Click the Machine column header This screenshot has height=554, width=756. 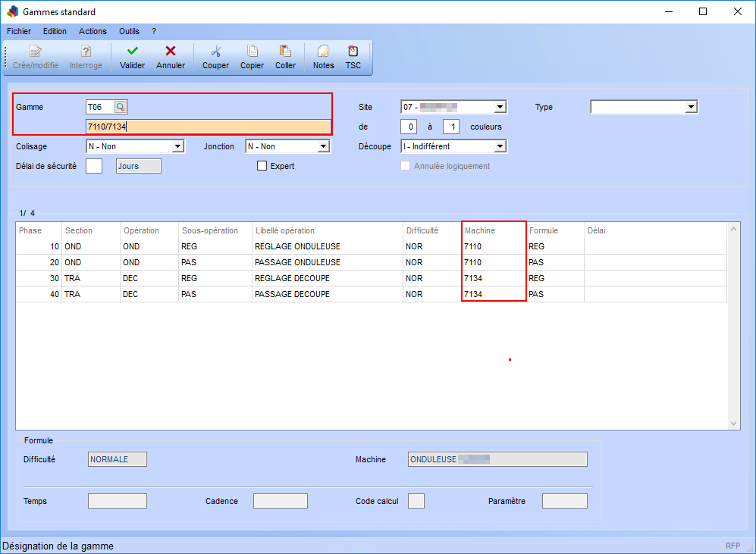[493, 230]
